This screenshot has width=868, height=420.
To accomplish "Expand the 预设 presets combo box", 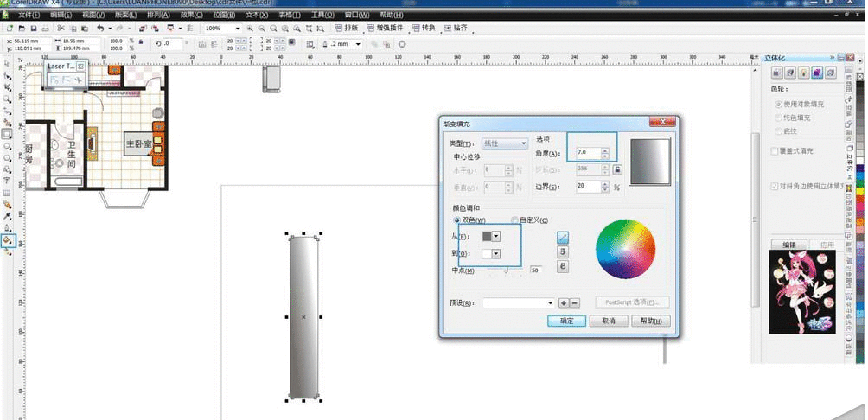I will click(x=550, y=302).
